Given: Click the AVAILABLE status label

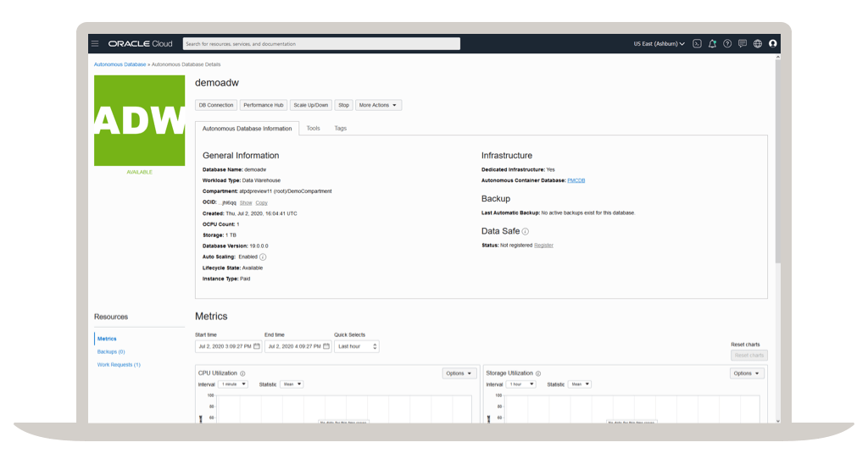Looking at the screenshot, I should coord(140,173).
